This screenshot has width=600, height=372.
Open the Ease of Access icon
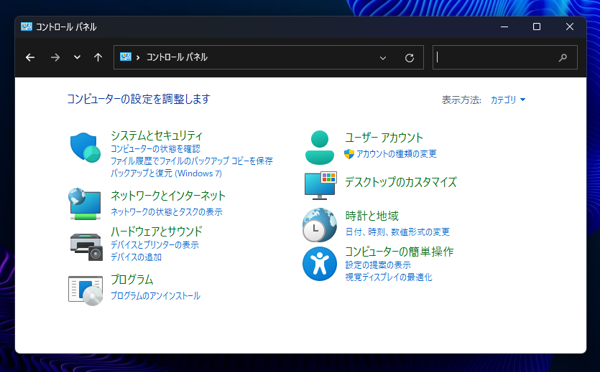320,264
